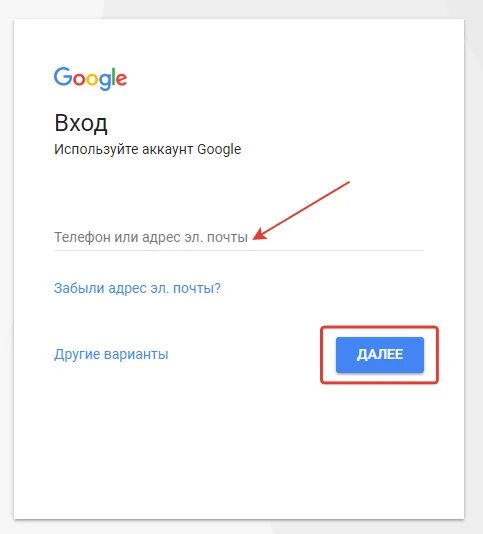Image resolution: width=483 pixels, height=534 pixels.
Task: Click the Google logo
Action: point(90,78)
